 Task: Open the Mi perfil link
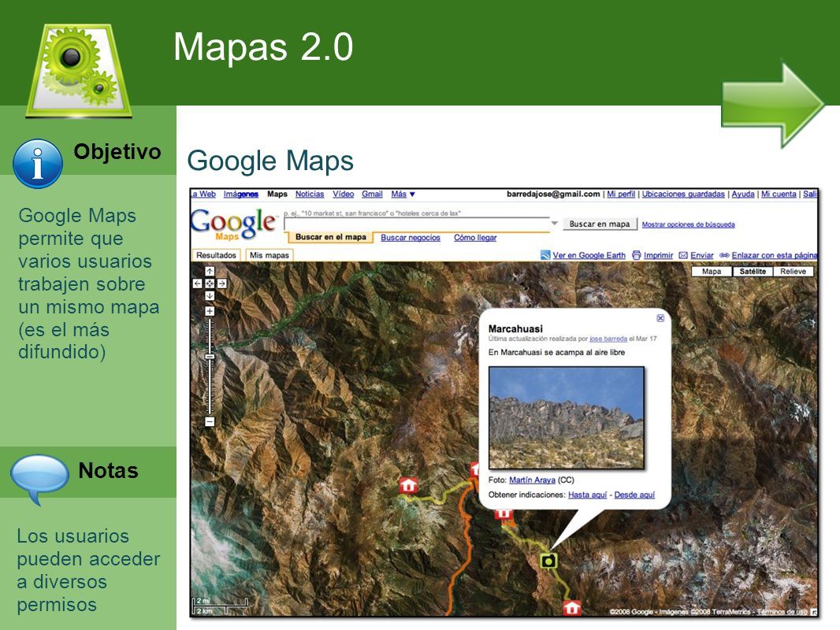click(621, 195)
